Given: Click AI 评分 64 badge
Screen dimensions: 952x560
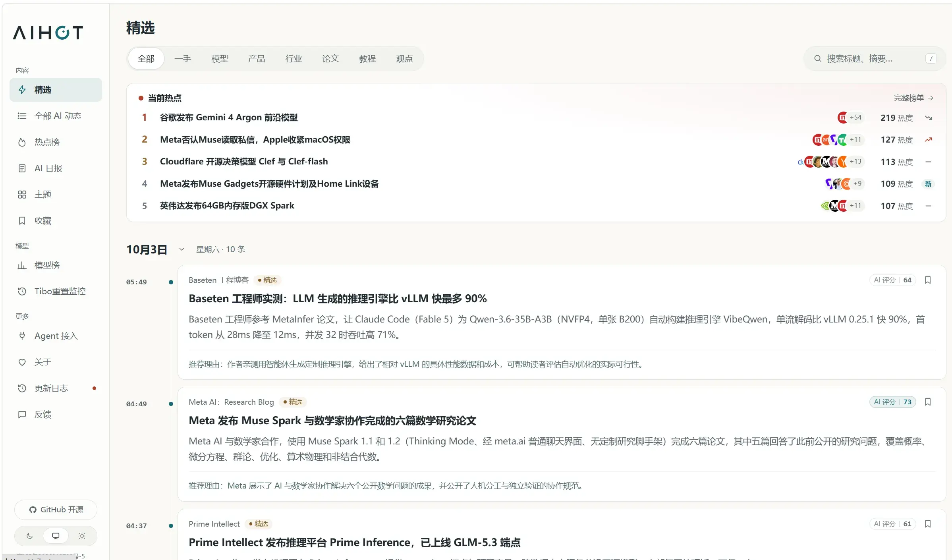Looking at the screenshot, I should [x=893, y=280].
